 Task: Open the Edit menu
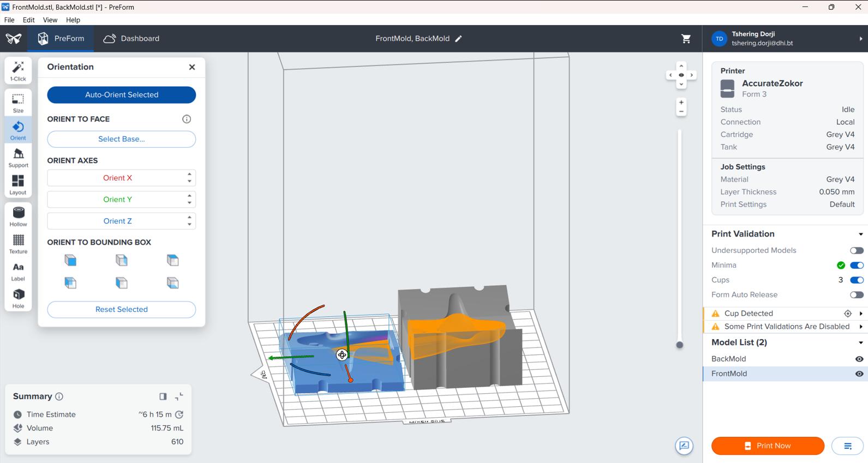tap(29, 20)
